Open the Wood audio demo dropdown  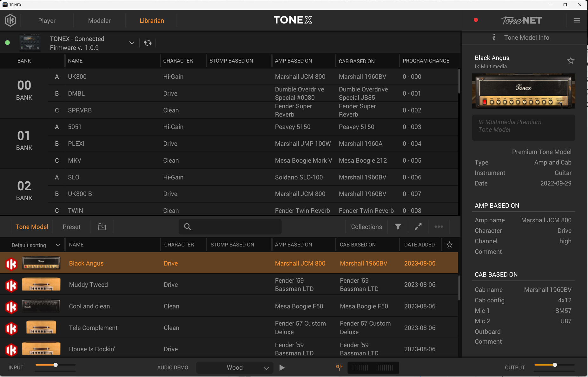(x=235, y=367)
